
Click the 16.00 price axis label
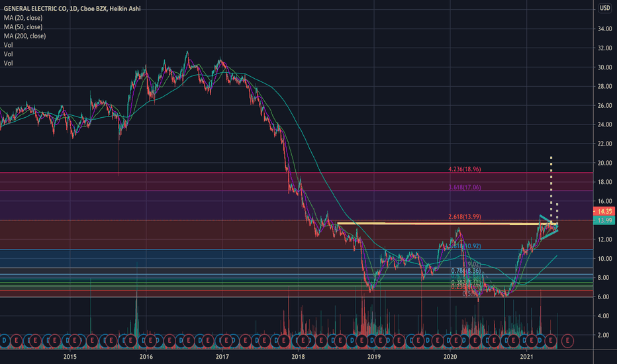605,201
